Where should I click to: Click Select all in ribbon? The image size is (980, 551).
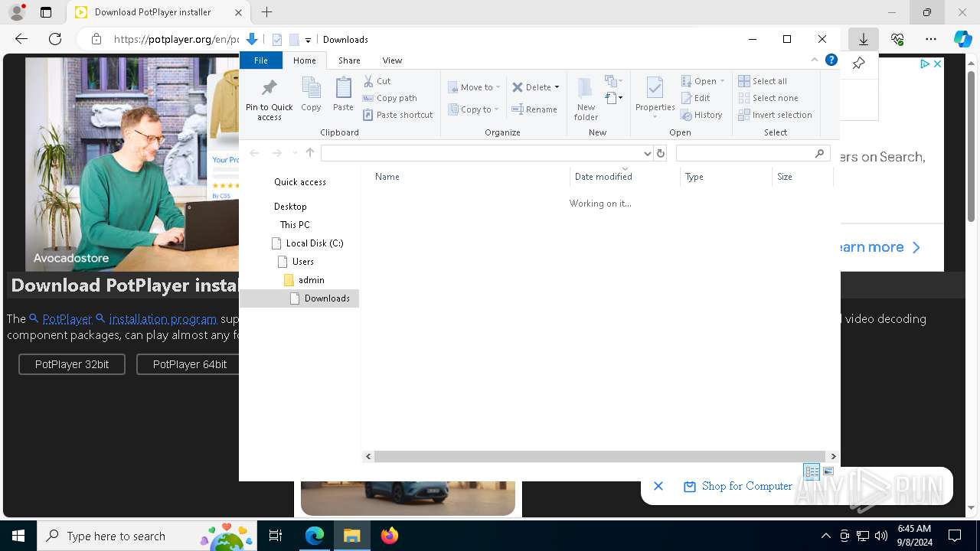coord(763,81)
